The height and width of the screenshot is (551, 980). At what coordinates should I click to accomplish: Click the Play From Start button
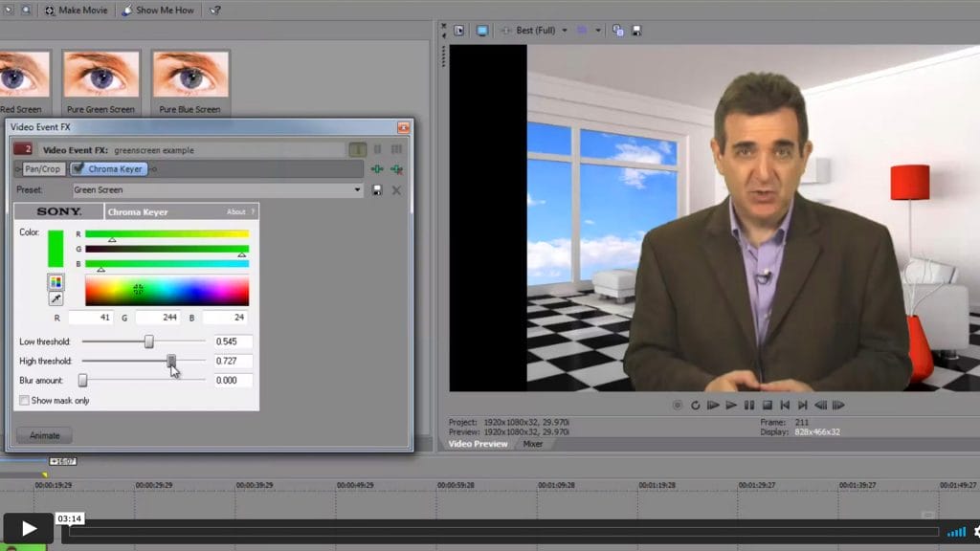[712, 406]
